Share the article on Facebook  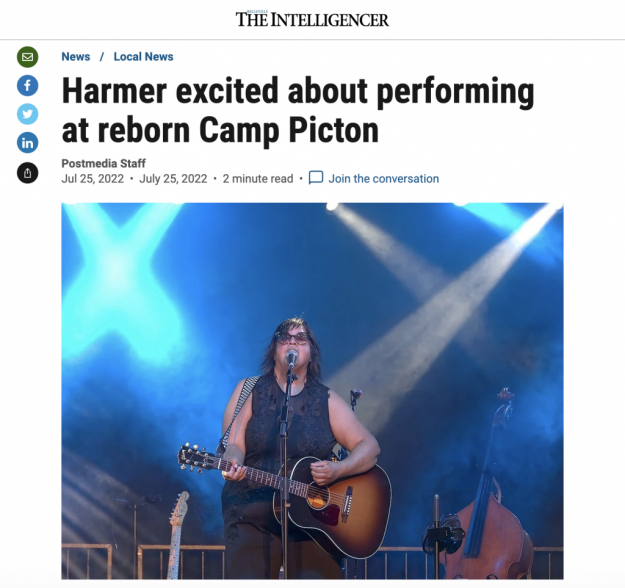28,85
